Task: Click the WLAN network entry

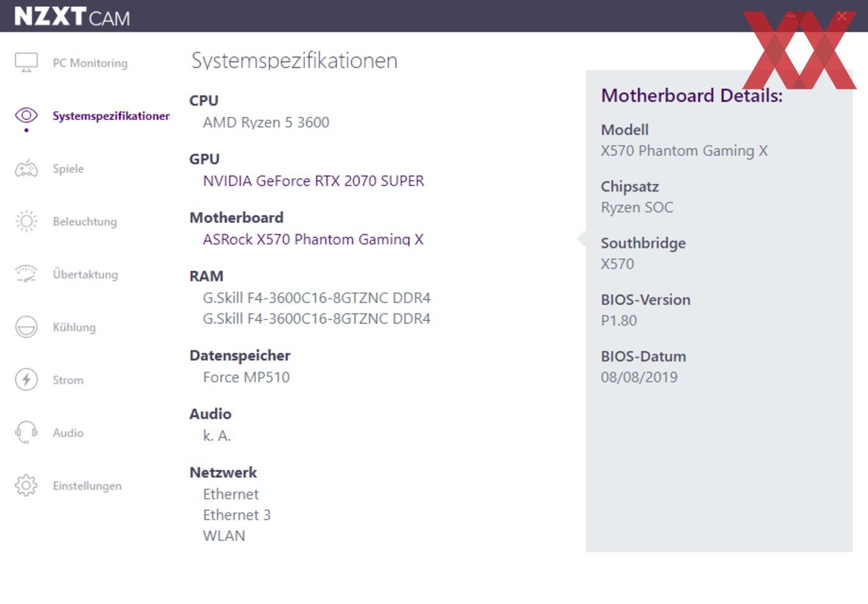Action: (x=224, y=536)
